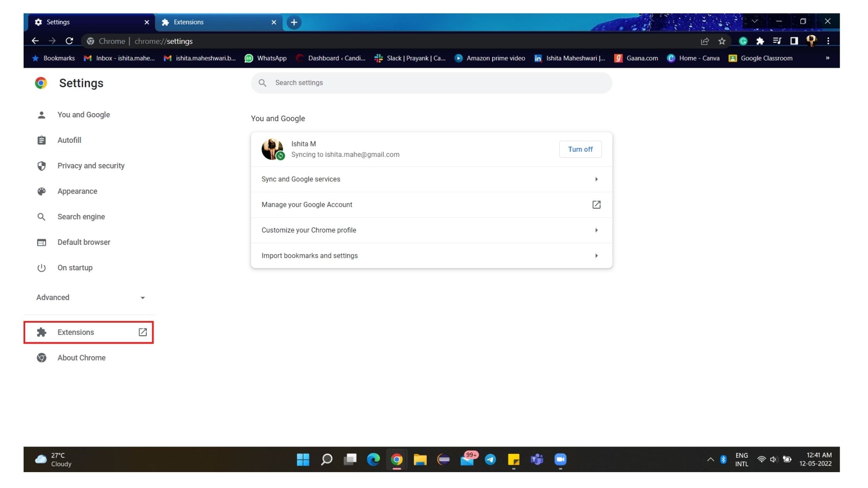Select the Privacy and security shield icon
This screenshot has width=868, height=488.
pos(41,166)
